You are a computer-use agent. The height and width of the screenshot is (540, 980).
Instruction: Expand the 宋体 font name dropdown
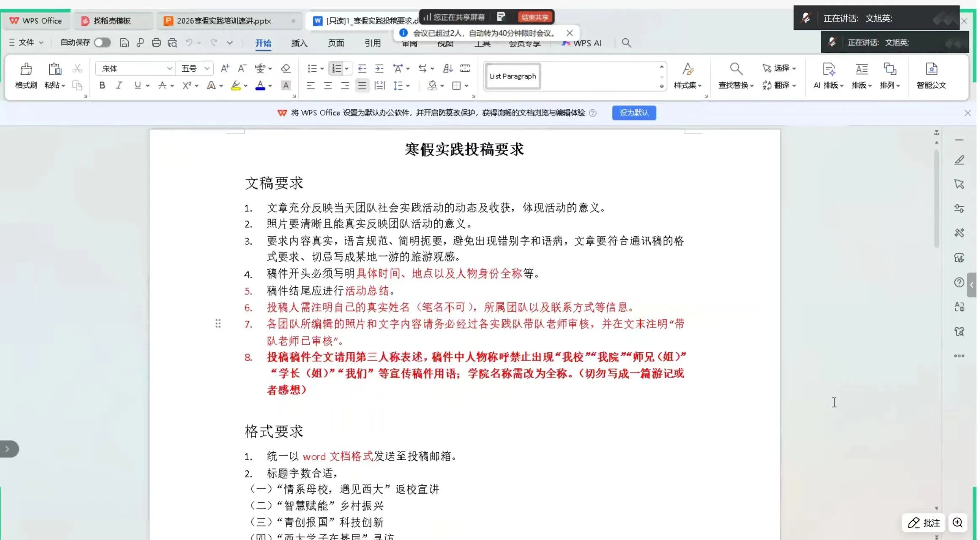pos(169,68)
